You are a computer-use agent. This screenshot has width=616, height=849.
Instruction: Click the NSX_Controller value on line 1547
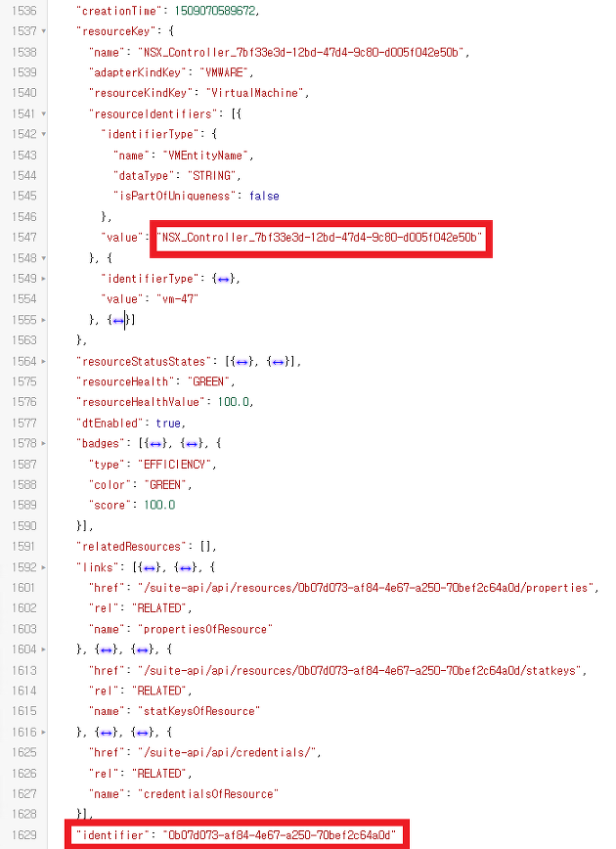(x=320, y=238)
